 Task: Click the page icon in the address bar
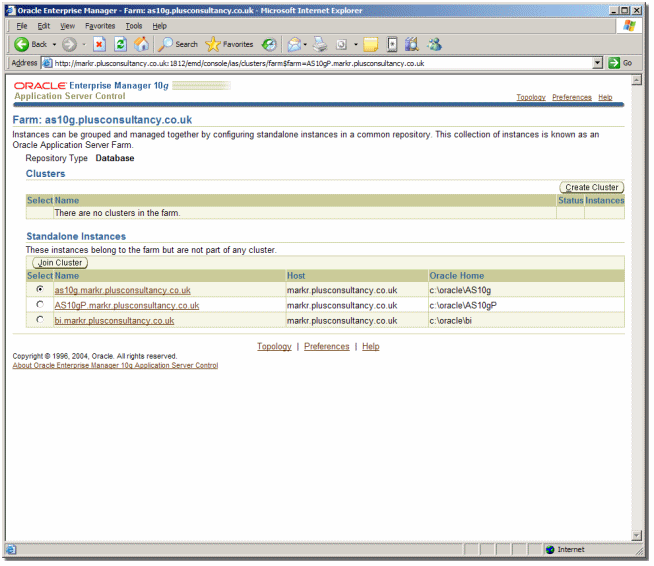tap(47, 63)
